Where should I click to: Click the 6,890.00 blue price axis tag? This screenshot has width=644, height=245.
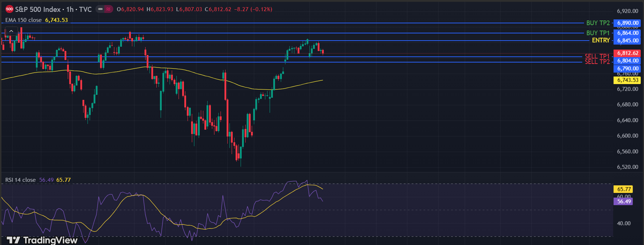tap(628, 23)
